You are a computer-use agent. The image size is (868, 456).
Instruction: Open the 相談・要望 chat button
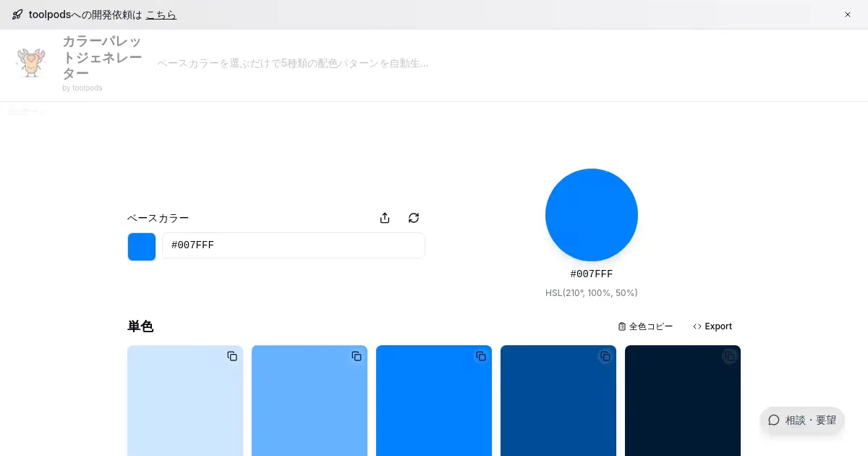coord(802,420)
